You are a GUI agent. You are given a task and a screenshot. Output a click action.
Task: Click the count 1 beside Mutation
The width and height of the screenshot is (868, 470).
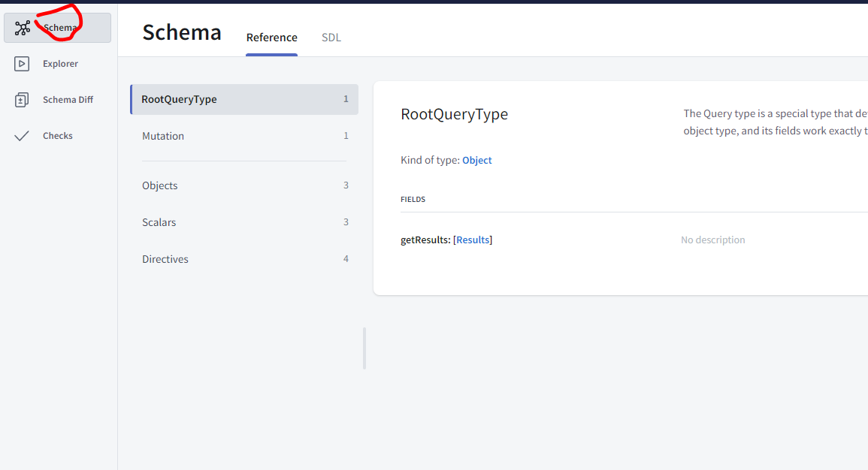coord(346,136)
